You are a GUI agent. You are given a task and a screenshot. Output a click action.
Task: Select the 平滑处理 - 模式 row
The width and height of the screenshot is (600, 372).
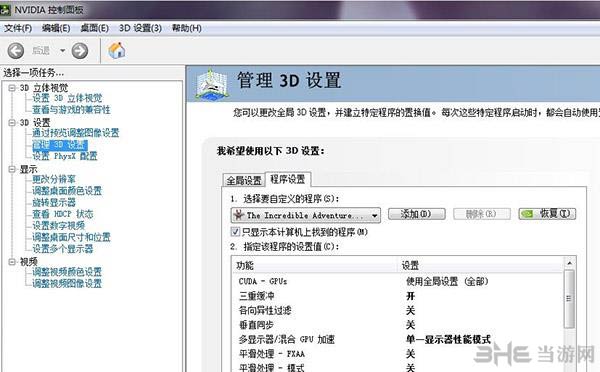click(x=398, y=367)
